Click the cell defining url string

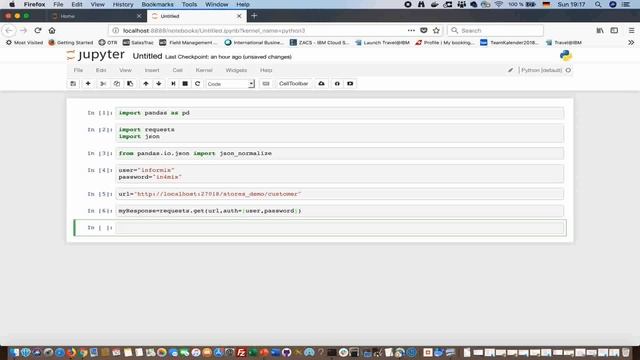[340, 194]
